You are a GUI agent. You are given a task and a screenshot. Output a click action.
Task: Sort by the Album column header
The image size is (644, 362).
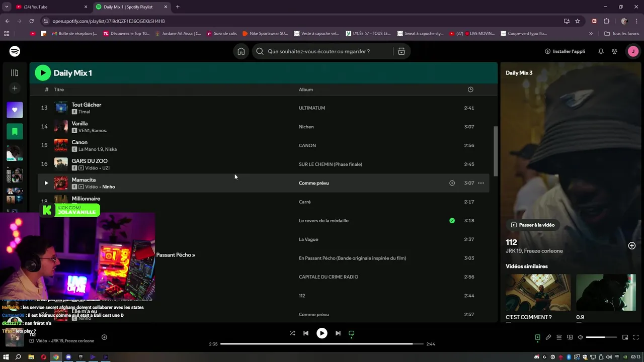[306, 89]
